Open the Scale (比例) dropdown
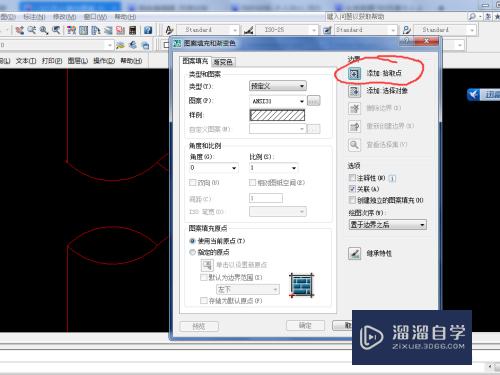 point(274,168)
